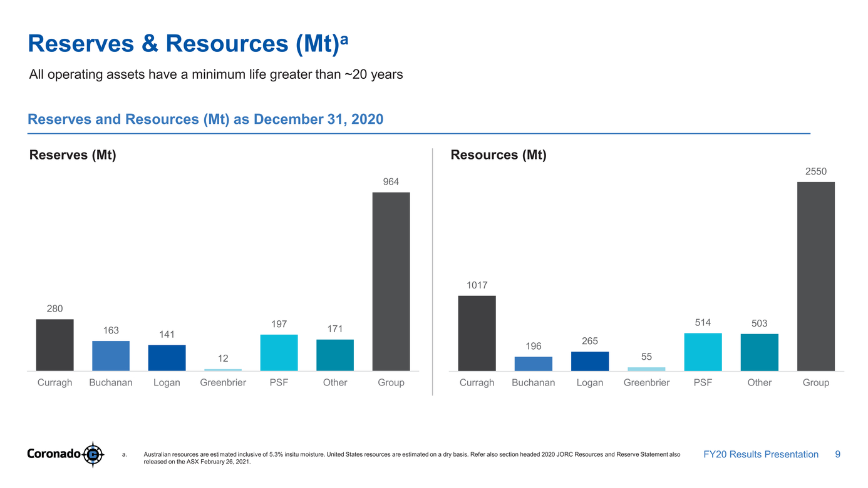Click the 514 PSF resources value

[x=703, y=322]
